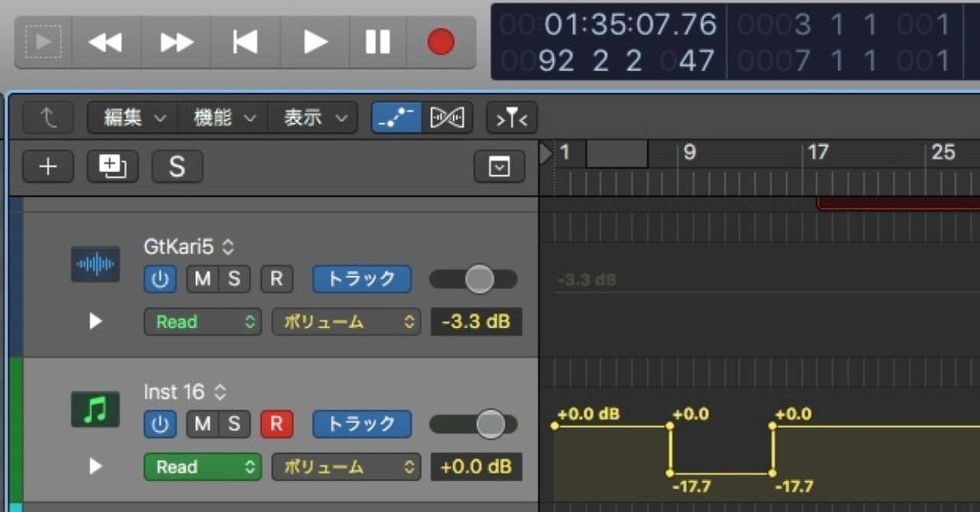Enable record on GtKari5 track
This screenshot has width=980, height=512.
point(276,279)
